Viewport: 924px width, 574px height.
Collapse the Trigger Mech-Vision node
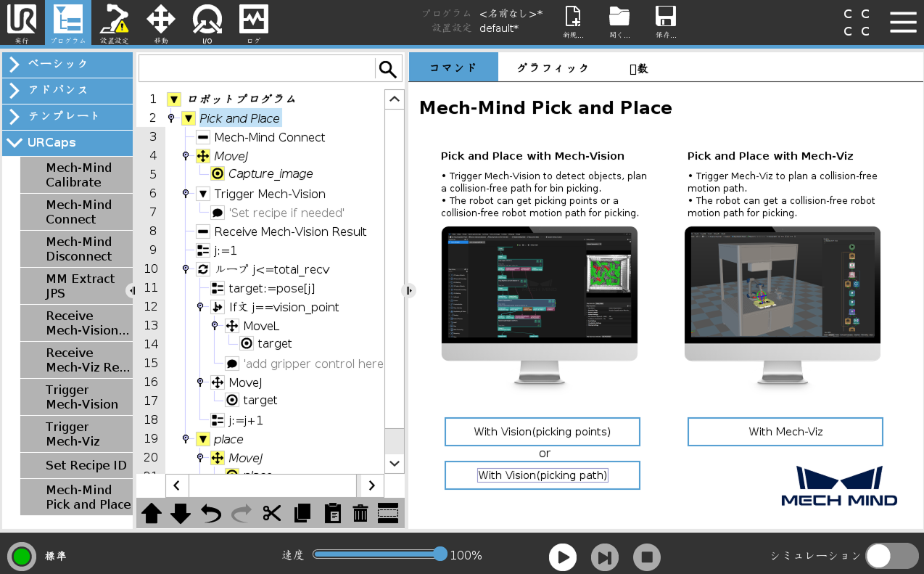pyautogui.click(x=203, y=194)
